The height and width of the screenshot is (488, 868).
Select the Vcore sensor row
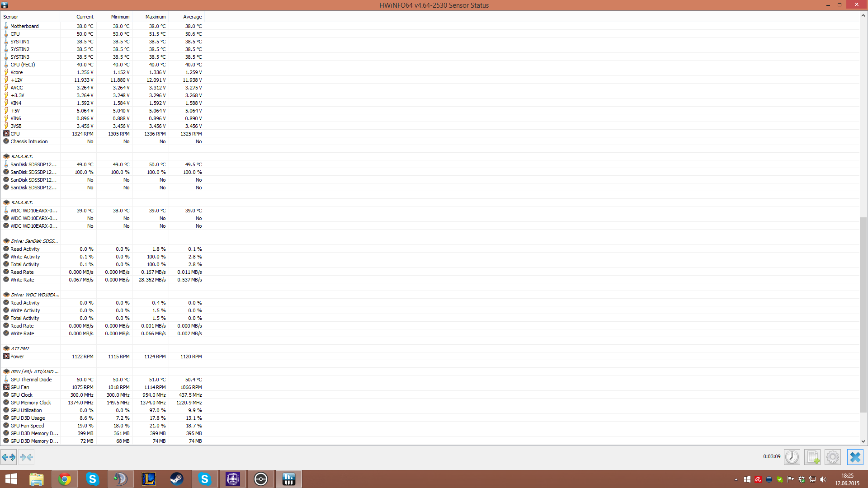pos(17,72)
